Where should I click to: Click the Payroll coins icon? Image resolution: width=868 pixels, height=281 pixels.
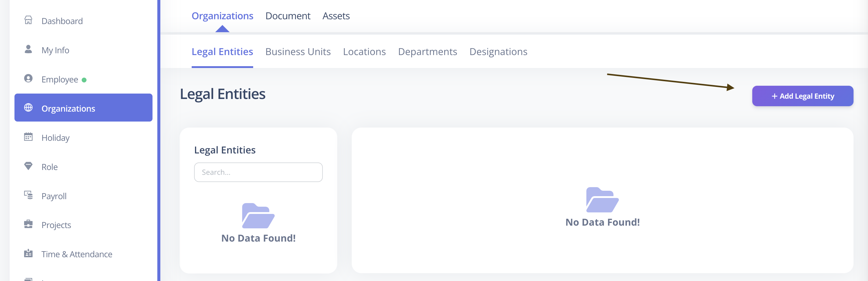click(28, 195)
